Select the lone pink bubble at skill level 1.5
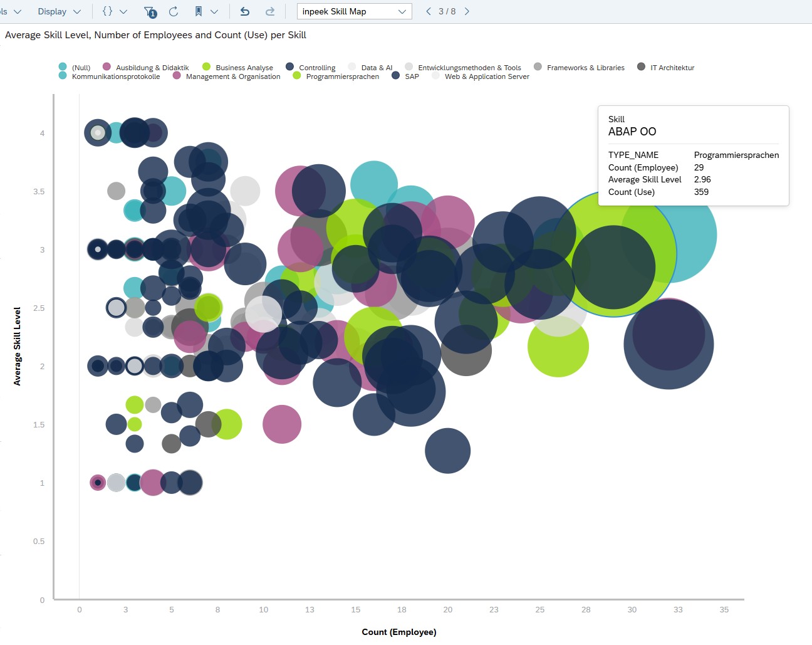The width and height of the screenshot is (812, 645). pyautogui.click(x=282, y=424)
